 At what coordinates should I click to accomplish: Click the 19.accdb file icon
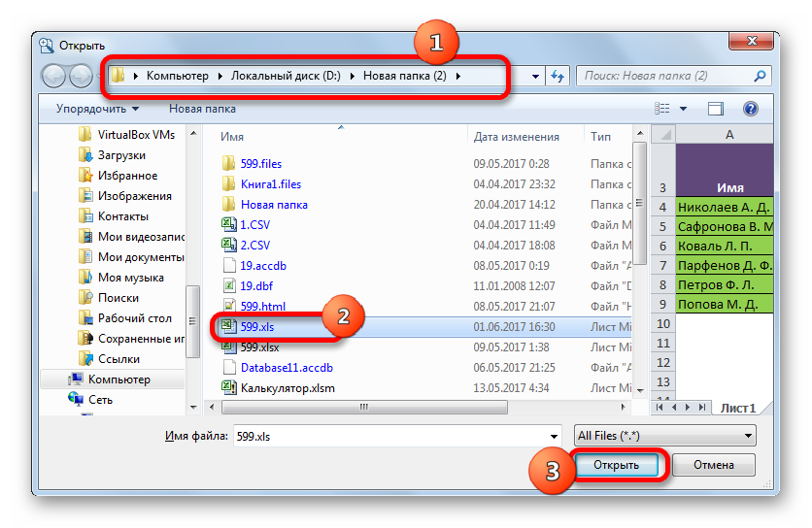(229, 265)
